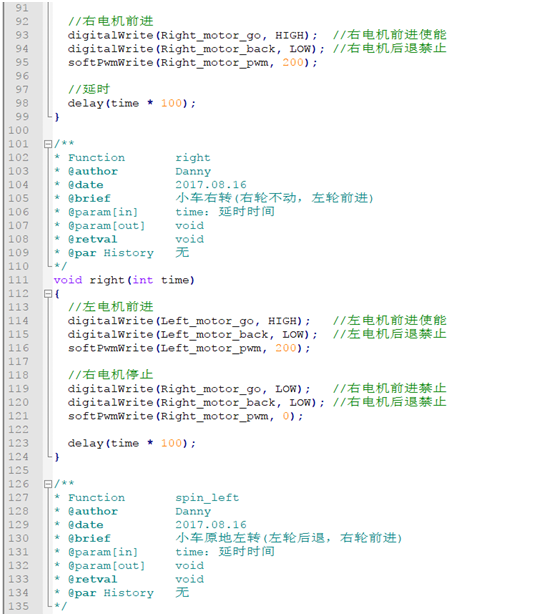Click date '2017.08.16' on line 129
This screenshot has width=557, height=616.
(x=211, y=525)
